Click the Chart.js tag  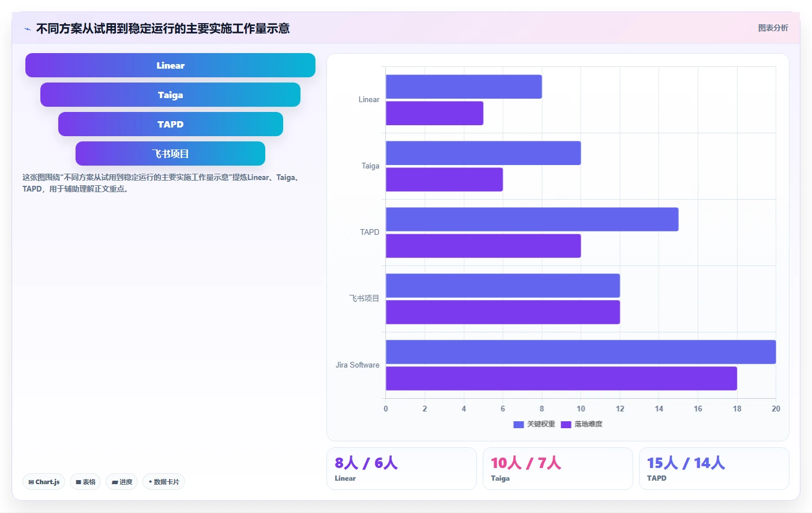[44, 482]
